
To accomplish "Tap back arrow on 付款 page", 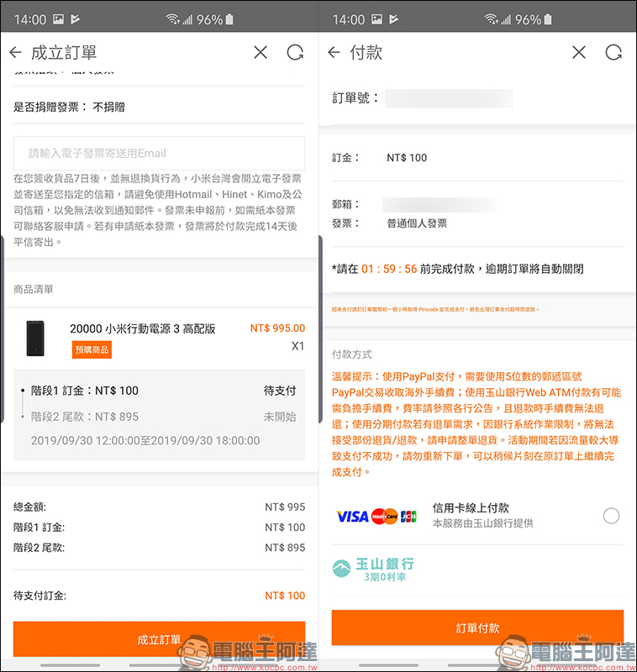I will (x=334, y=53).
